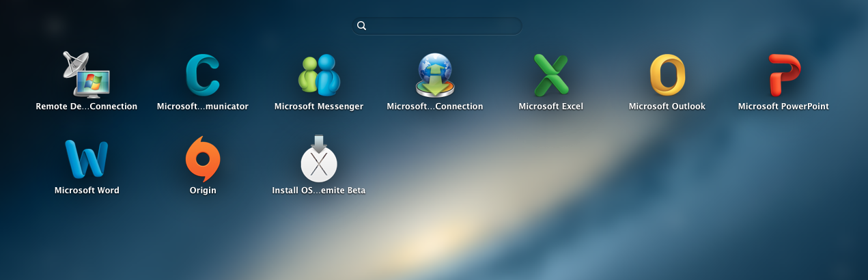
Task: Launch Microsoft Communicator app icon
Action: pyautogui.click(x=203, y=74)
